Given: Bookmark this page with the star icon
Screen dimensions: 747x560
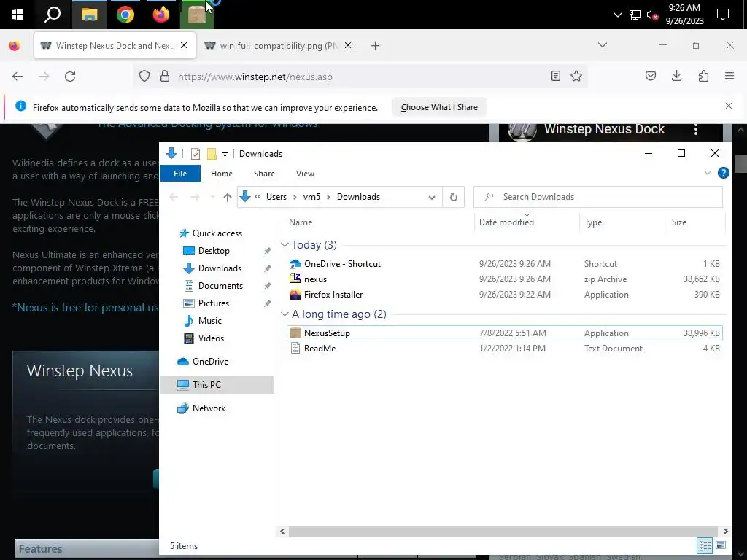Looking at the screenshot, I should (576, 76).
